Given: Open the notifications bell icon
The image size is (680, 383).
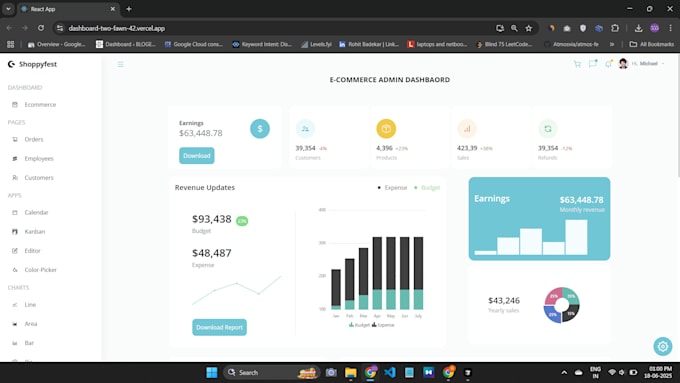Looking at the screenshot, I should click(608, 64).
